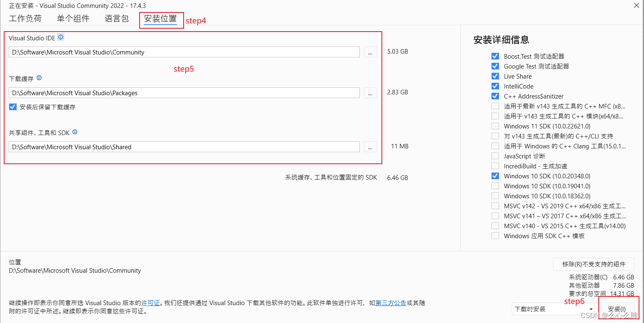Check MSVC v140 - VS 2015 build tools
This screenshot has height=323, width=644.
(x=495, y=226)
